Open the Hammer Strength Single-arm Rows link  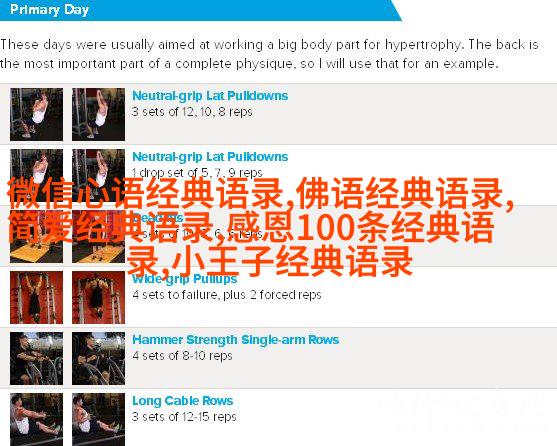(236, 340)
